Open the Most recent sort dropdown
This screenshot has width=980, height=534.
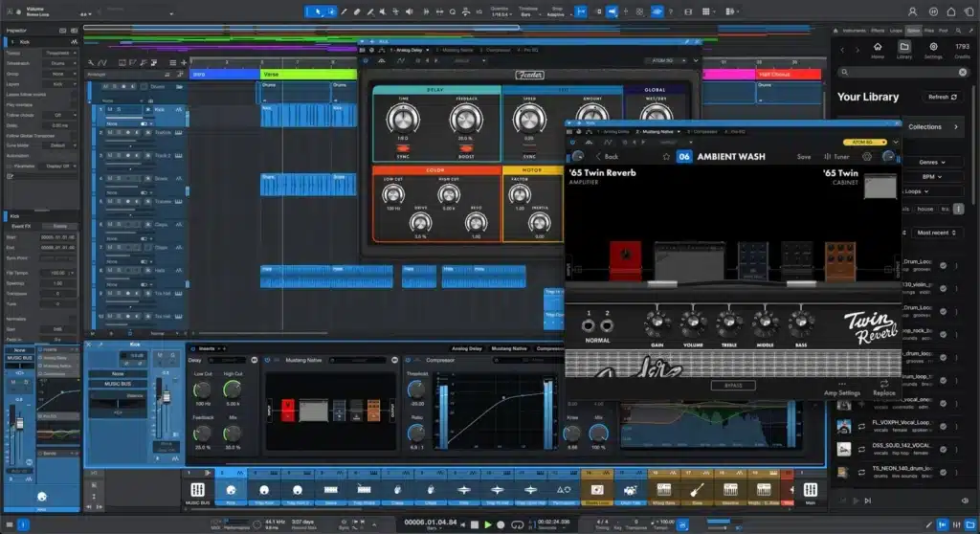tap(936, 233)
